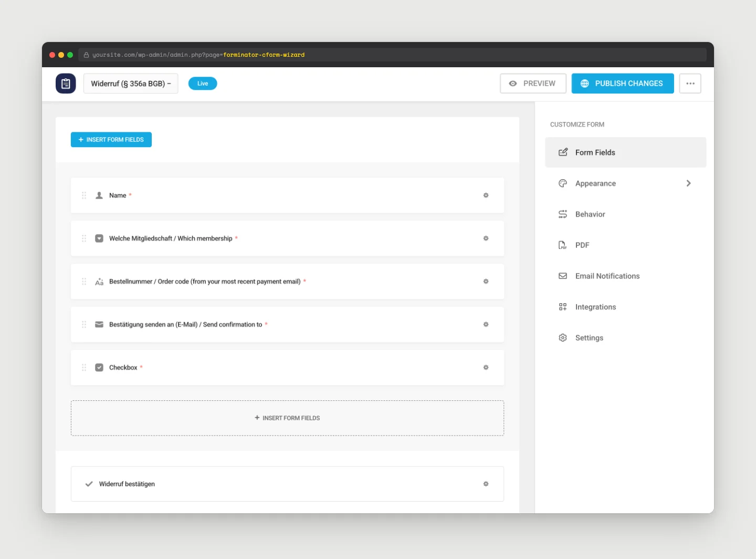Click drag handle of Checkbox field

[84, 368]
